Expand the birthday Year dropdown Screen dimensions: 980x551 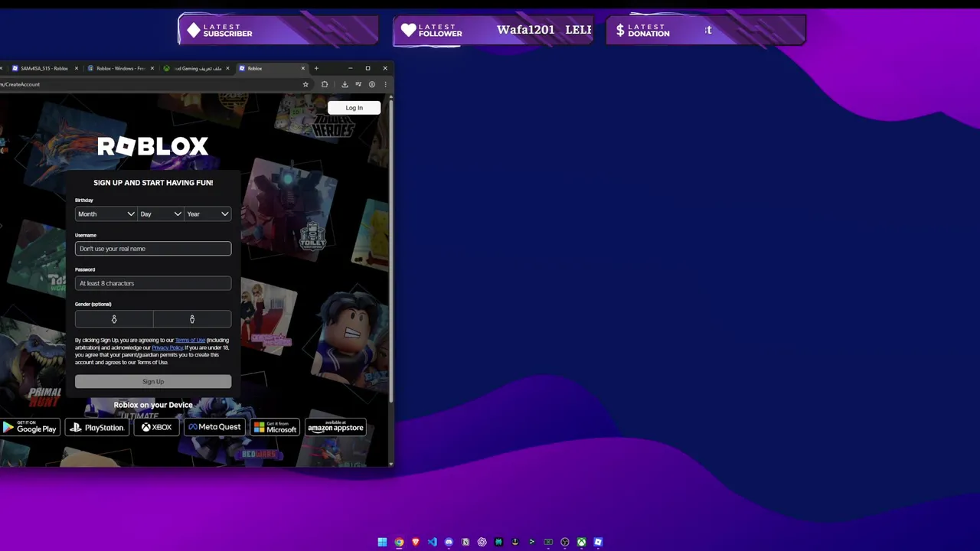click(207, 214)
